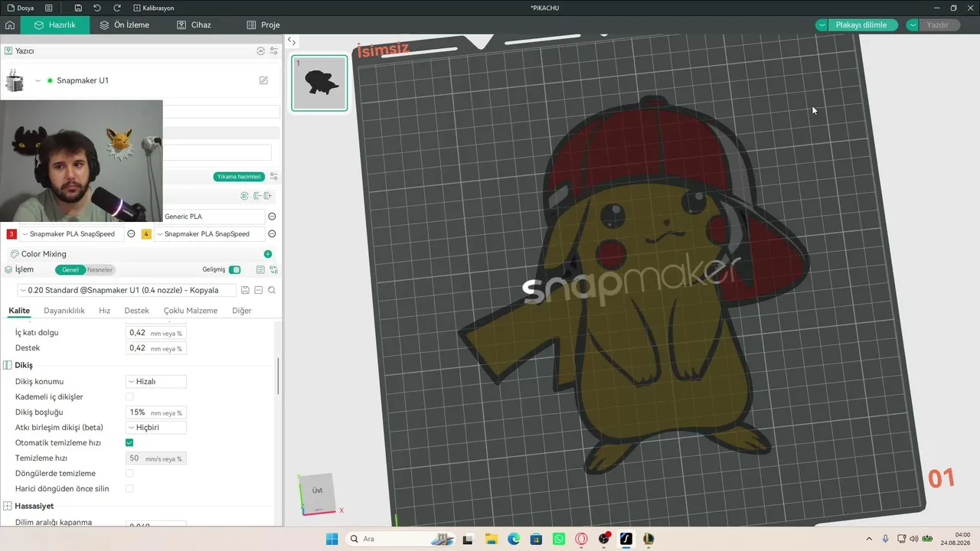Open more options for Generic PLA filament
Image resolution: width=980 pixels, height=551 pixels.
[272, 217]
